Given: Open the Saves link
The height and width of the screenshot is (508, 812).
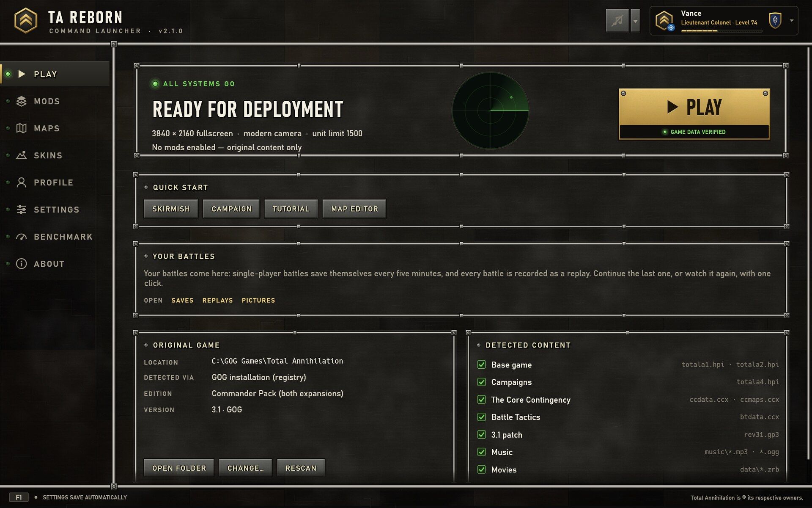Looking at the screenshot, I should point(182,300).
